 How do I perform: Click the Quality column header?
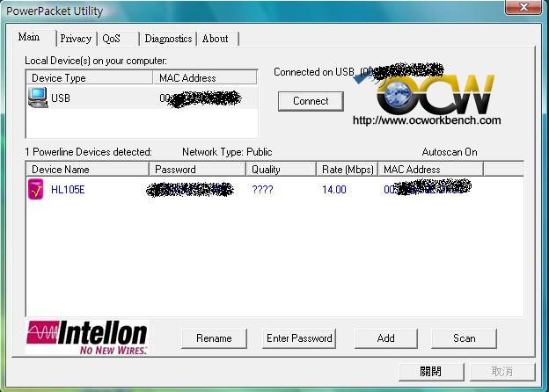(282, 170)
